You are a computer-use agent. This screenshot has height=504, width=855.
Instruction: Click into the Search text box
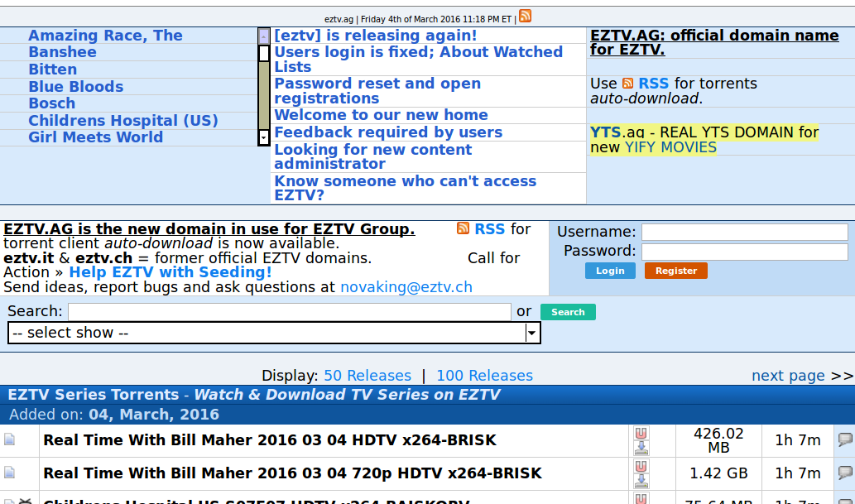[290, 311]
